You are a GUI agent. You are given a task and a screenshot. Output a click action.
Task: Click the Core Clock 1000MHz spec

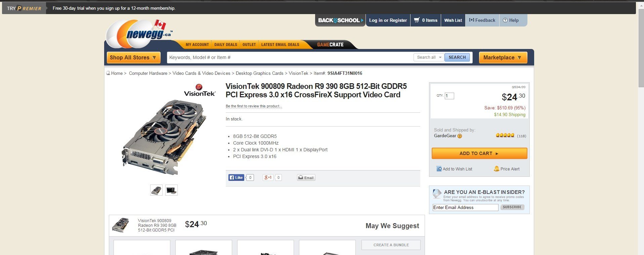(x=256, y=143)
